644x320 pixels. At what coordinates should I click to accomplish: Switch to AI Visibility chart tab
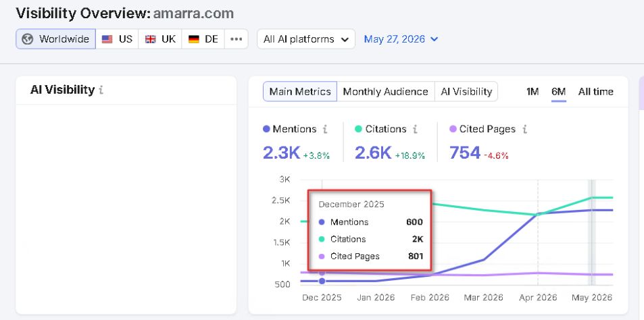[x=466, y=92]
